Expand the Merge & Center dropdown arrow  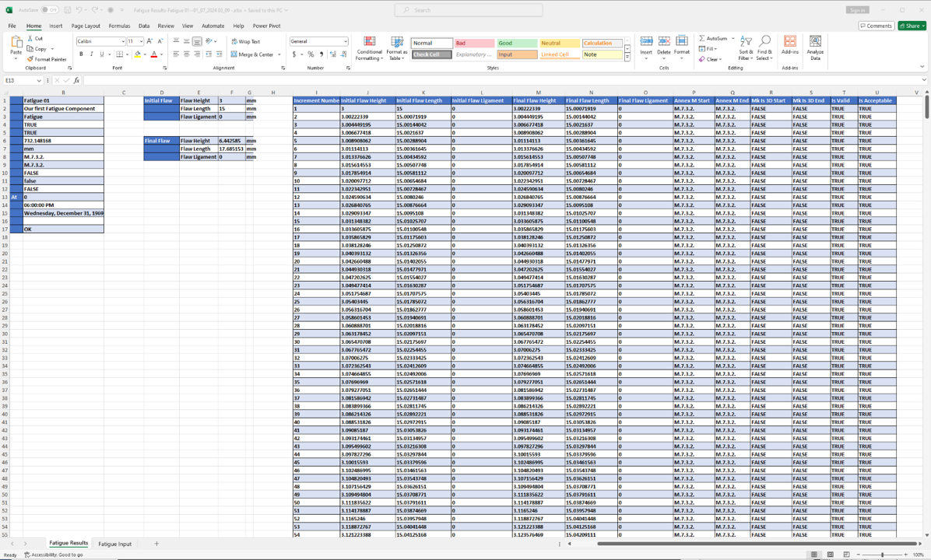pyautogui.click(x=279, y=54)
